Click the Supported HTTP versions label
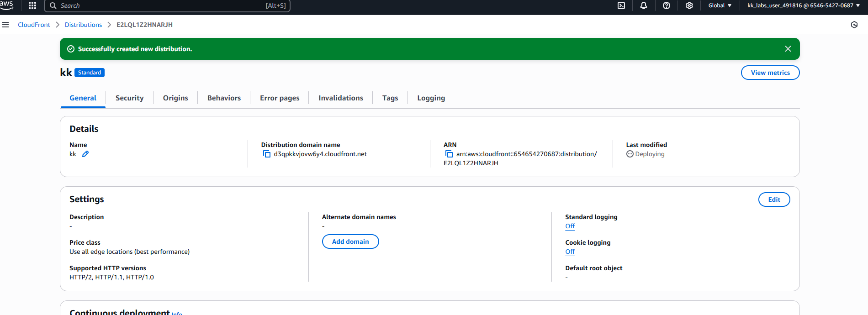868x315 pixels. [x=108, y=268]
